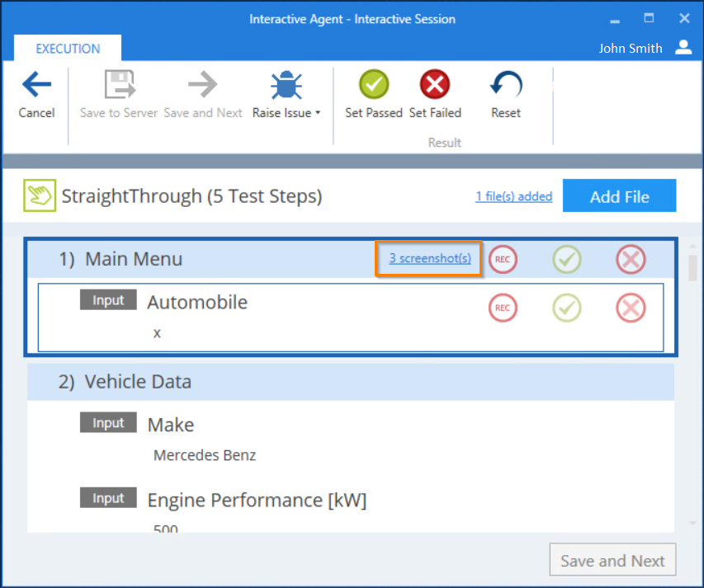Click the scroll down arrow of step list
Image resolution: width=704 pixels, height=588 pixels.
[692, 523]
